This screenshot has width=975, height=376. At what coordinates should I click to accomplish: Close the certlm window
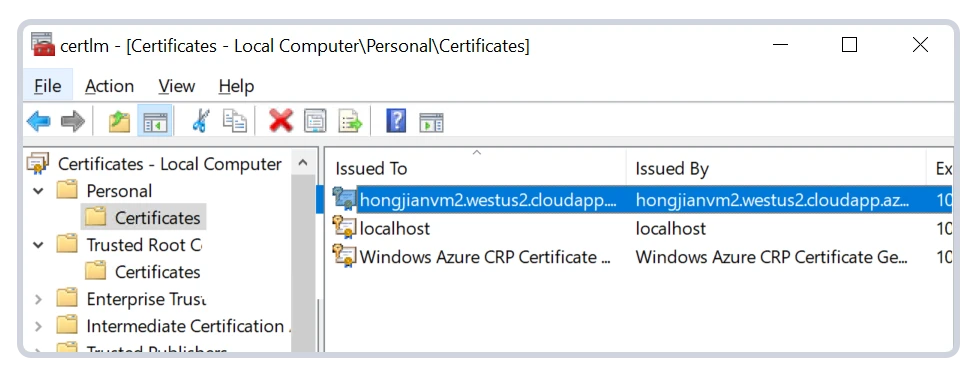pos(920,45)
